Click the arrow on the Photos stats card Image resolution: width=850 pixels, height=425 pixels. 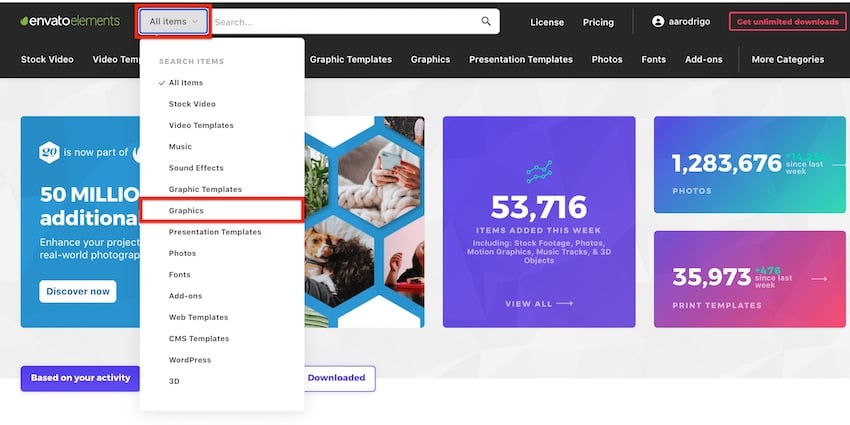click(x=841, y=165)
